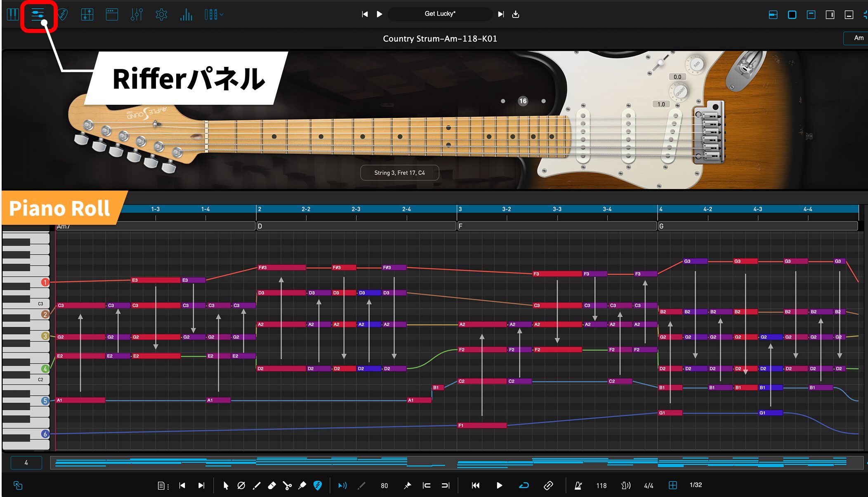Open the Riffer panel icon
Screen dimensions: 868x497
pos(38,15)
